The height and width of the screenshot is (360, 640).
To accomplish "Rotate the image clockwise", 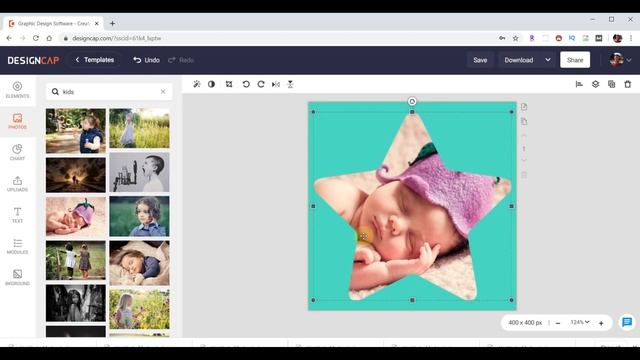I will click(261, 84).
